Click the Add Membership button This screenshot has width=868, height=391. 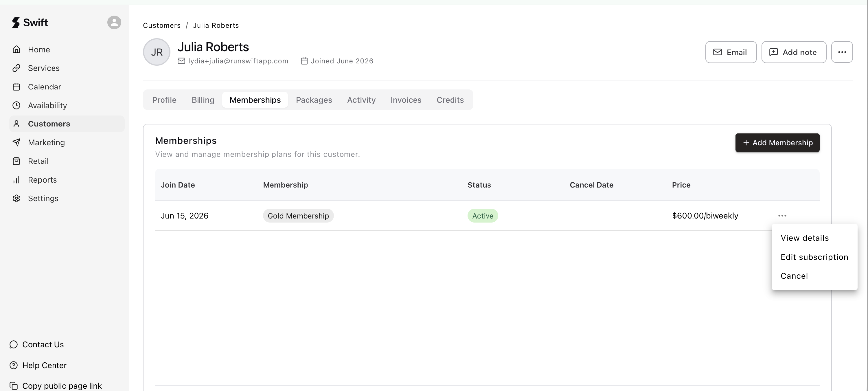pyautogui.click(x=777, y=143)
